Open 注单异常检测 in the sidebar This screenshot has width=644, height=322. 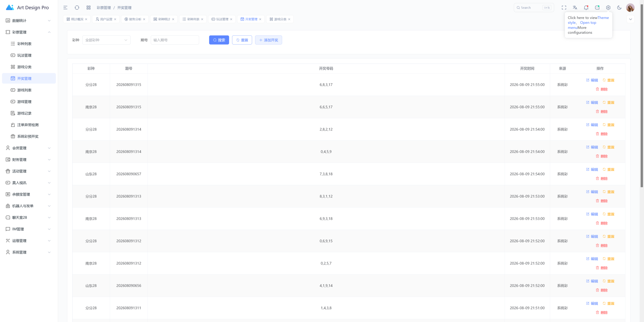(x=29, y=125)
